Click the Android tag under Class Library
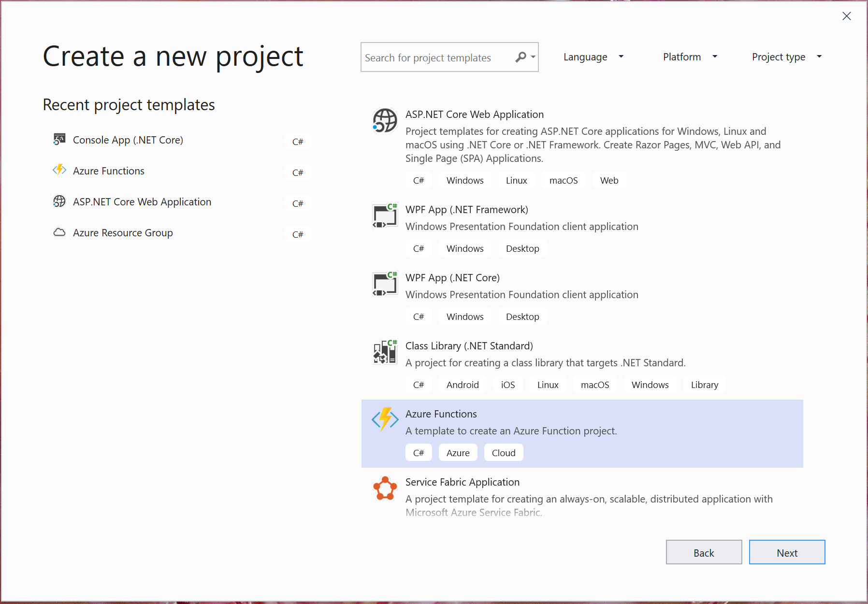Viewport: 868px width, 604px height. coord(463,385)
